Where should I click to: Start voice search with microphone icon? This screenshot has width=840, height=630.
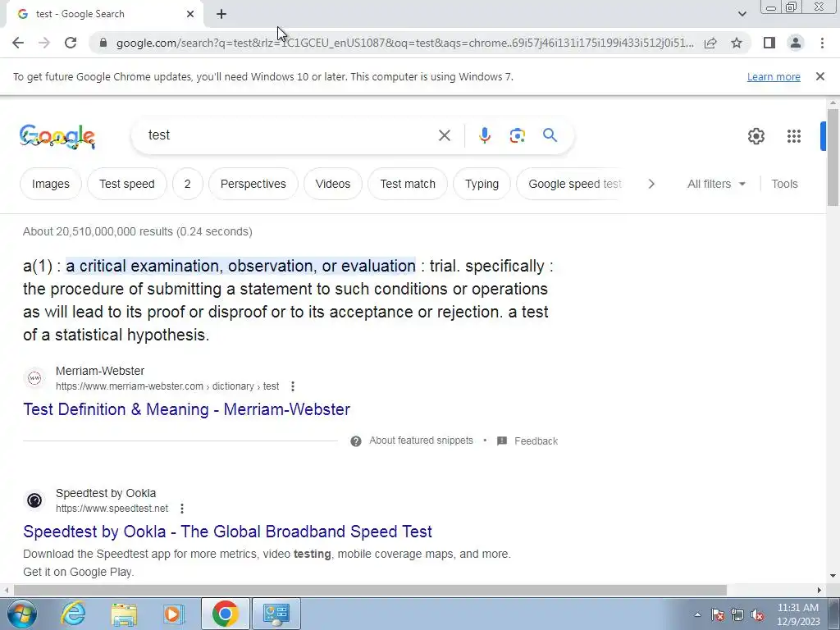[x=484, y=135]
